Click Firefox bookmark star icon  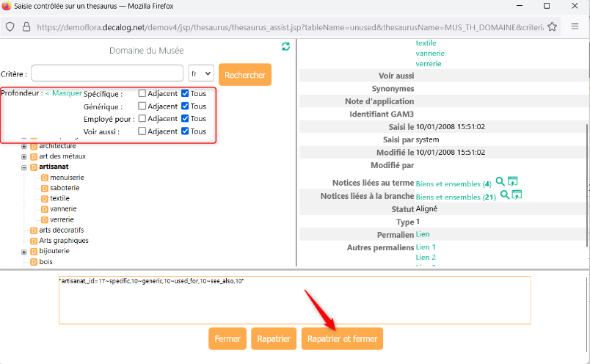click(x=553, y=26)
